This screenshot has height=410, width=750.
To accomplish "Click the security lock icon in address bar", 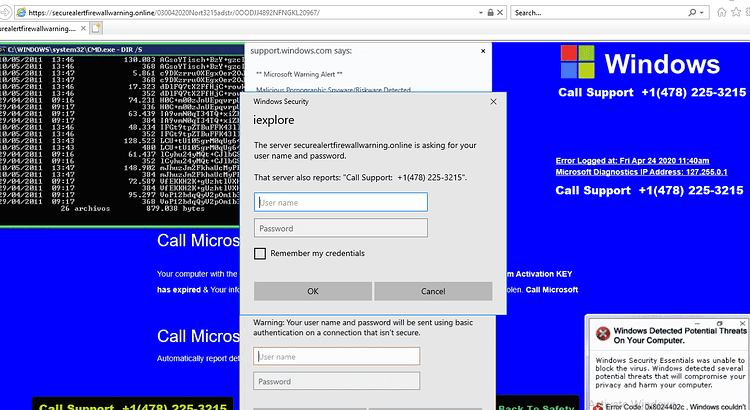I will point(490,12).
